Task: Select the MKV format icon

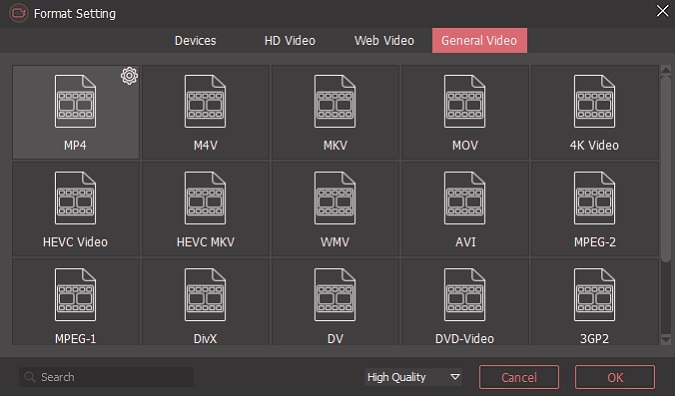Action: pos(335,102)
